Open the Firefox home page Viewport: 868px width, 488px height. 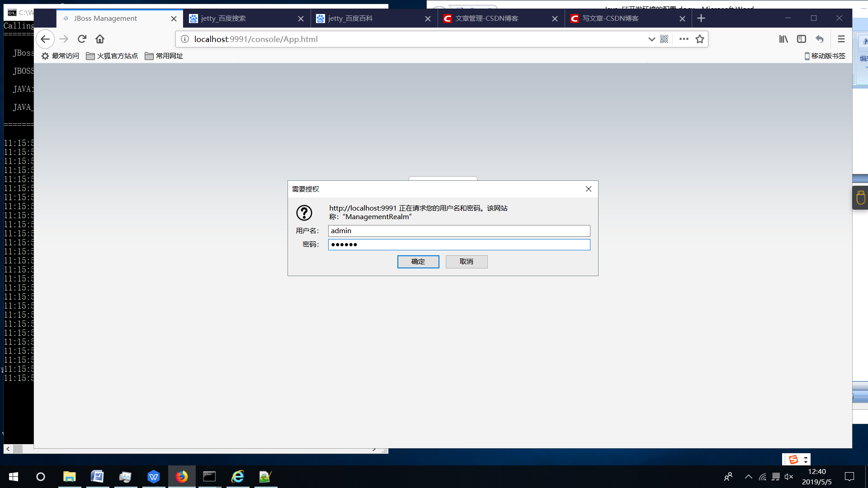100,39
